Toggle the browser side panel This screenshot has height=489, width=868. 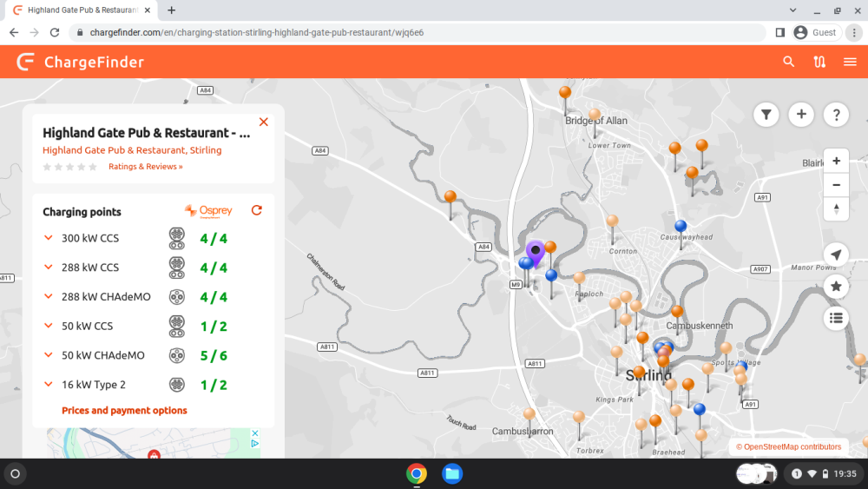click(x=780, y=33)
